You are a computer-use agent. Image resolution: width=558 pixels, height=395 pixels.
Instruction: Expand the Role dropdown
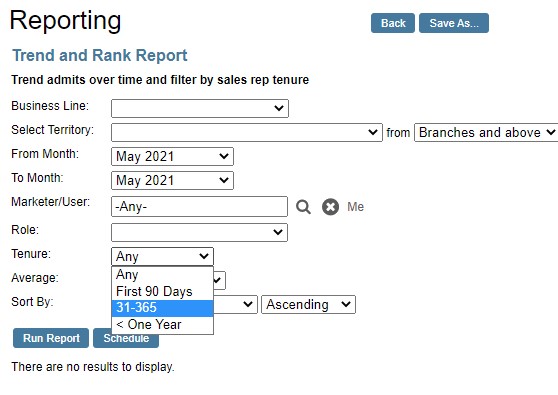pyautogui.click(x=199, y=232)
